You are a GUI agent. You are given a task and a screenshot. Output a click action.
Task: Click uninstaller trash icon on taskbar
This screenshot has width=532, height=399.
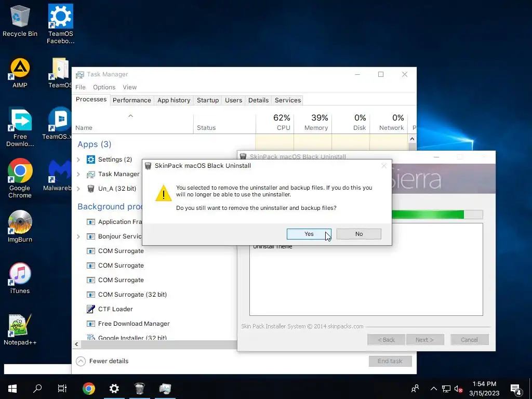tap(139, 389)
